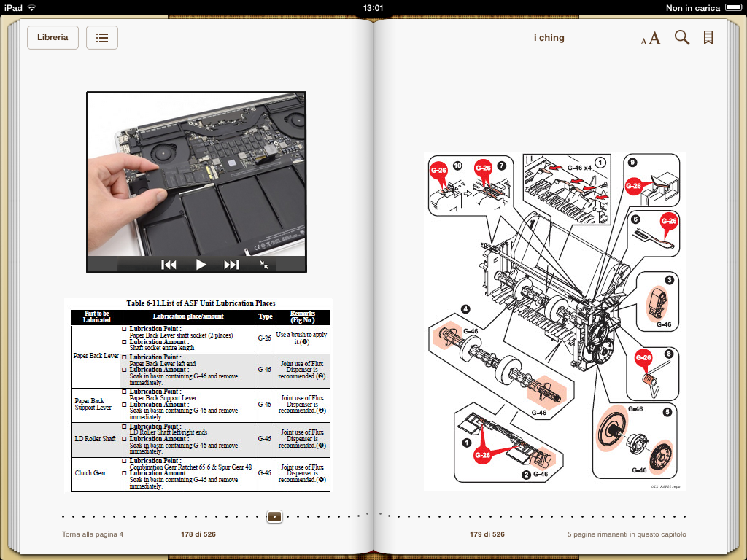747x560 pixels.
Task: Tap the 'i ching' book title
Action: pos(549,38)
